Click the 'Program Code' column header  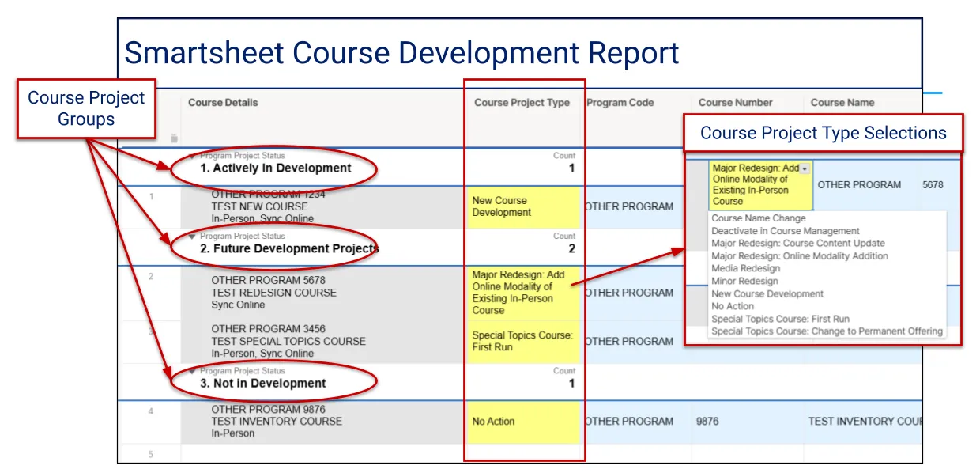(x=620, y=103)
